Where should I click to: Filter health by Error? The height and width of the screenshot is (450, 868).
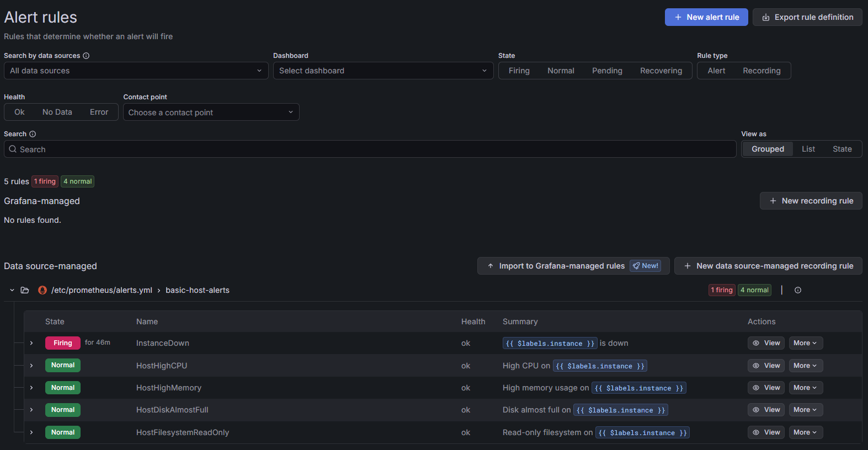coord(99,112)
